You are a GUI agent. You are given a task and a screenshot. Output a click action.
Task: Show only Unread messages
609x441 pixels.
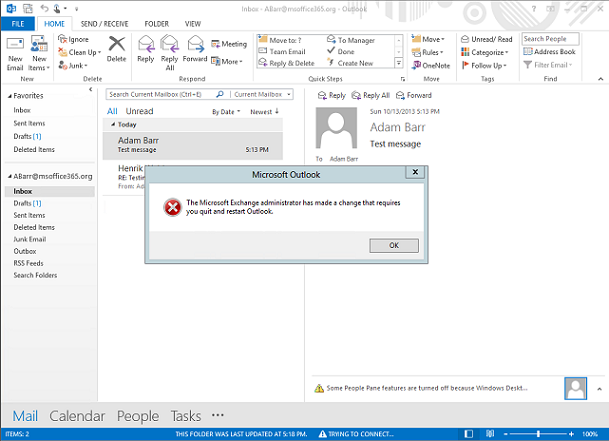pyautogui.click(x=139, y=112)
